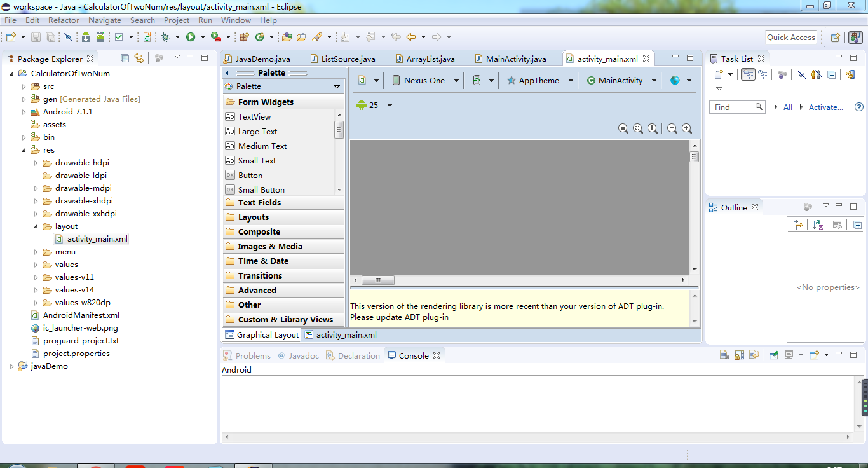Image resolution: width=868 pixels, height=468 pixels.
Task: Toggle Skip All Breakpoints toolbar icon
Action: pyautogui.click(x=68, y=37)
